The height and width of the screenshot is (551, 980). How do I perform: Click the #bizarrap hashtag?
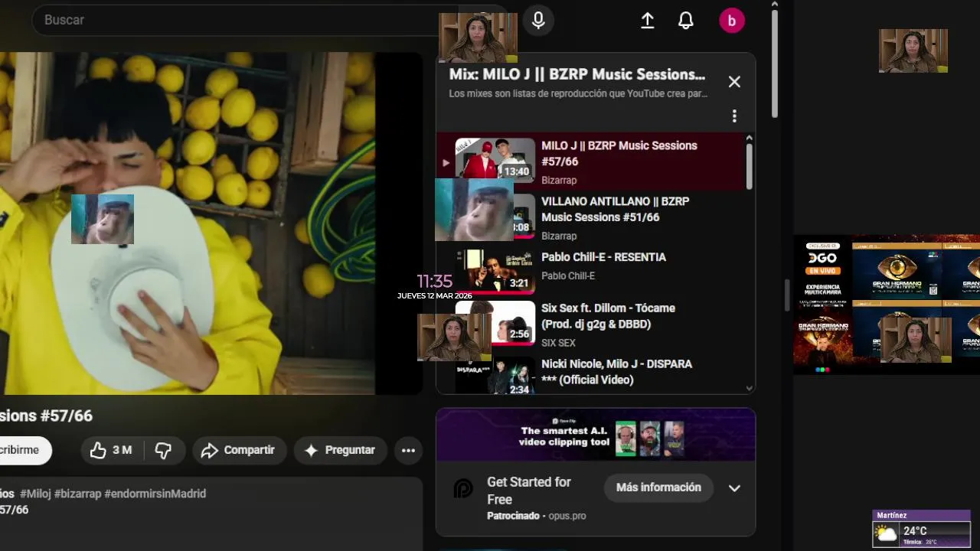tap(77, 494)
